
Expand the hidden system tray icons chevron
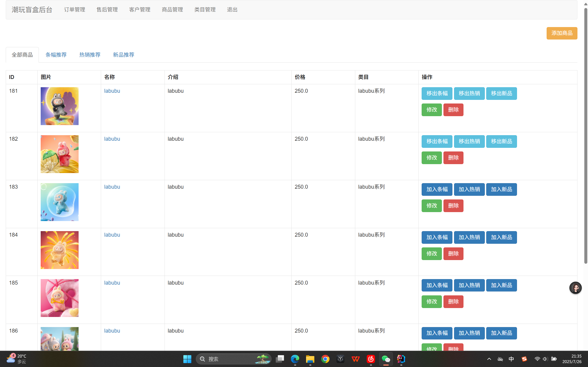(x=489, y=359)
